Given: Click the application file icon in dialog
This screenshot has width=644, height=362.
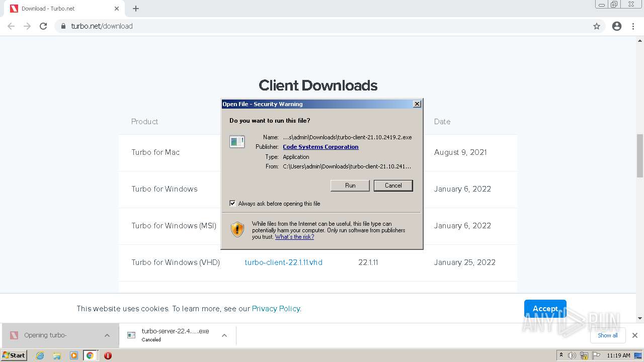Looking at the screenshot, I should click(237, 142).
